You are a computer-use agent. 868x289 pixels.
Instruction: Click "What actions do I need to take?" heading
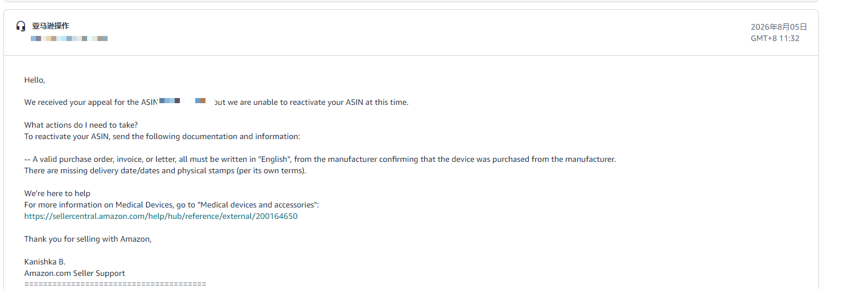[81, 125]
